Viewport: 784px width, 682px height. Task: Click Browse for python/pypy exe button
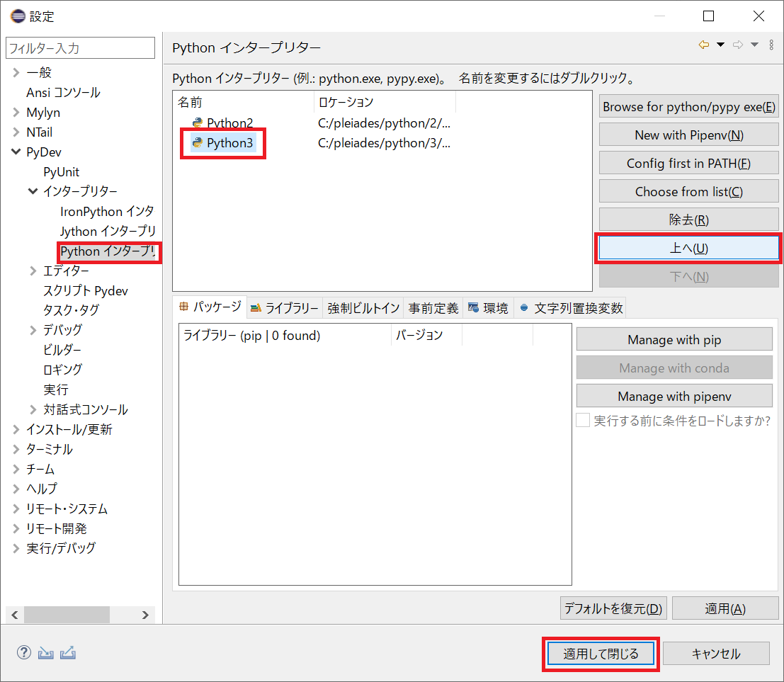(x=688, y=106)
